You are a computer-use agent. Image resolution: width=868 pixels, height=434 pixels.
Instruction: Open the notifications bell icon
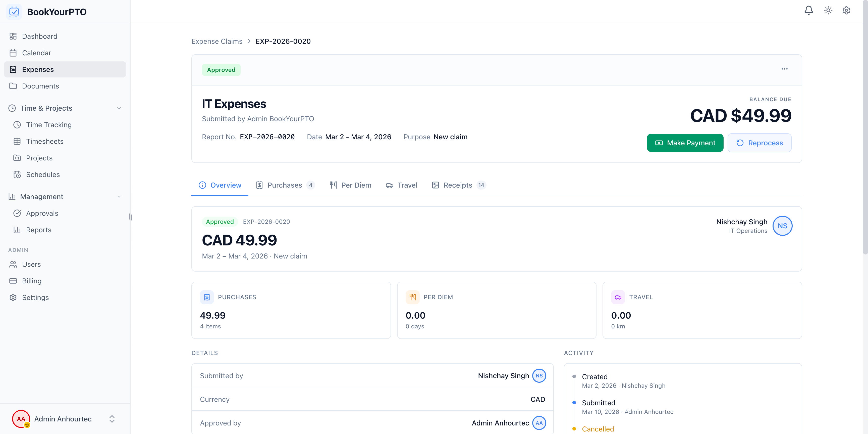(809, 11)
